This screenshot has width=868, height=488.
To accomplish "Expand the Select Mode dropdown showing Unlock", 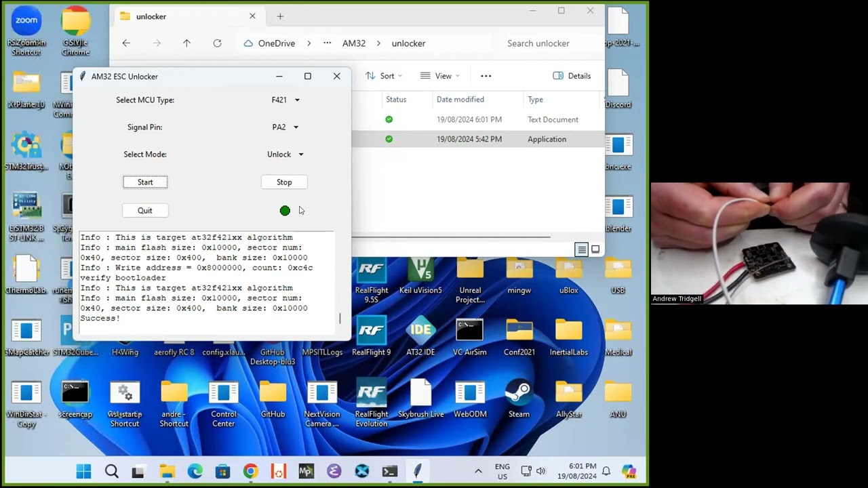I will tap(285, 154).
